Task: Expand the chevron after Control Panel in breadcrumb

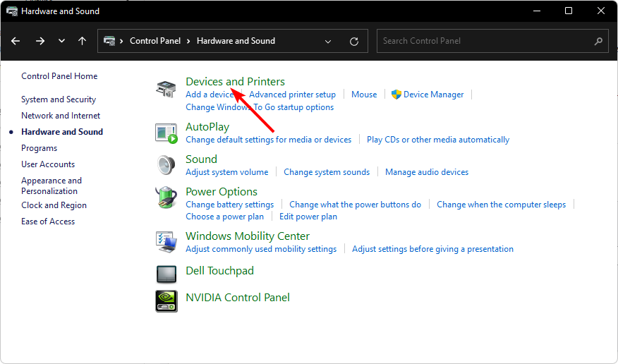Action: (189, 41)
